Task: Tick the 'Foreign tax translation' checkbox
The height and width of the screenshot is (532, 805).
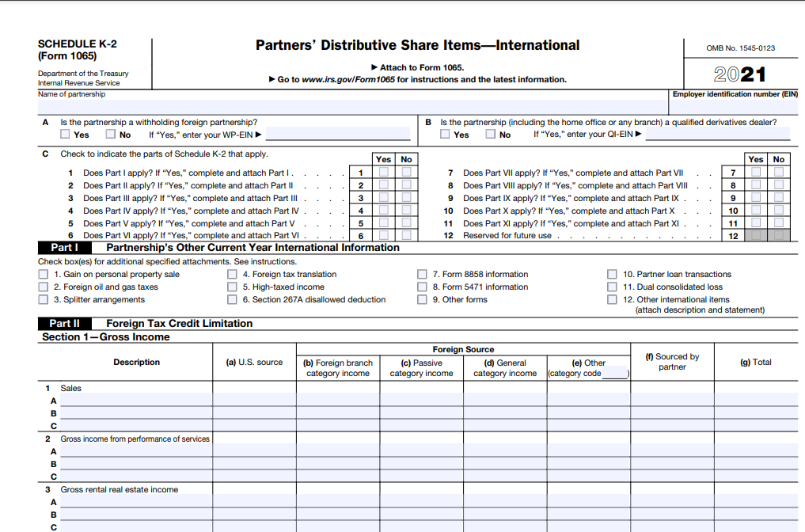Action: click(232, 275)
